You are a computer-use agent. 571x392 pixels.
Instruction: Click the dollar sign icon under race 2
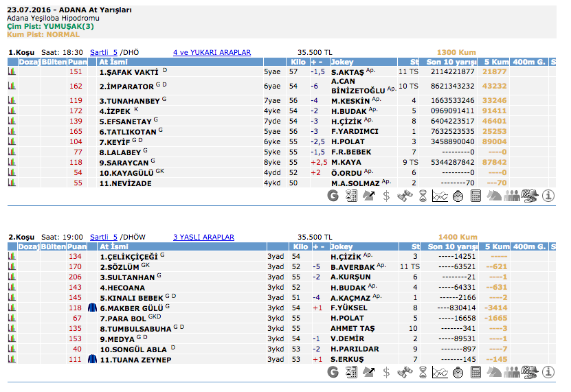click(x=386, y=372)
